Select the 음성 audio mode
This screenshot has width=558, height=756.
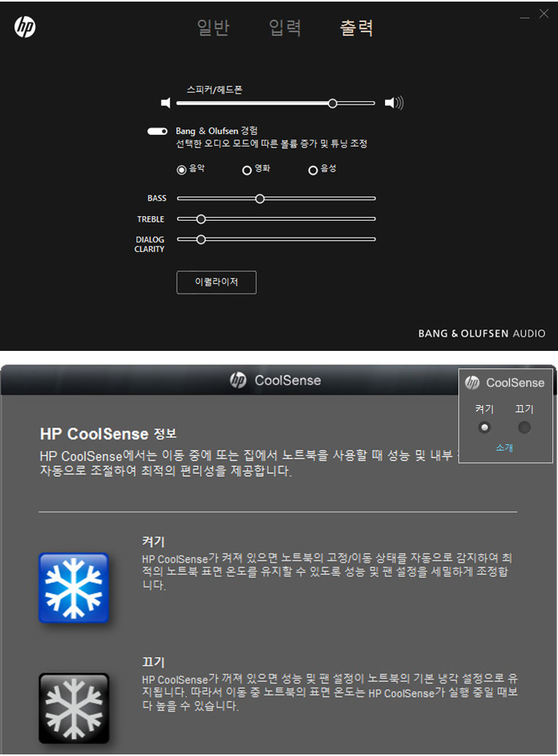[312, 170]
